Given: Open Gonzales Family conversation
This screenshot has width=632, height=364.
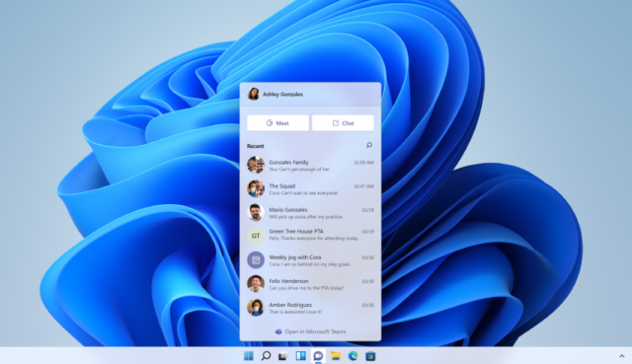Looking at the screenshot, I should [x=310, y=165].
